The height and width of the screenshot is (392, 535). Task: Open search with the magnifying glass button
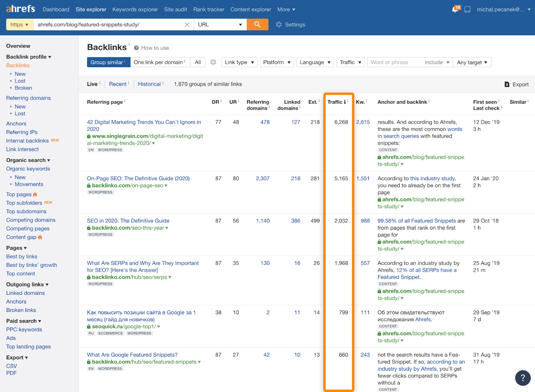(257, 24)
